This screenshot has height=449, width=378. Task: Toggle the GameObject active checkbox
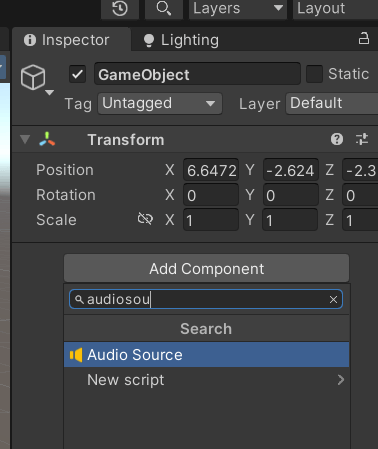pos(77,74)
